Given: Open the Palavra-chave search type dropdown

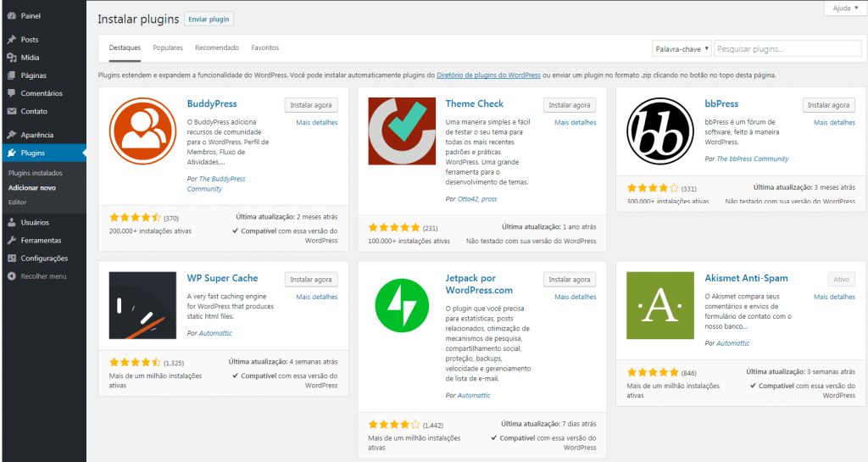Looking at the screenshot, I should 682,48.
